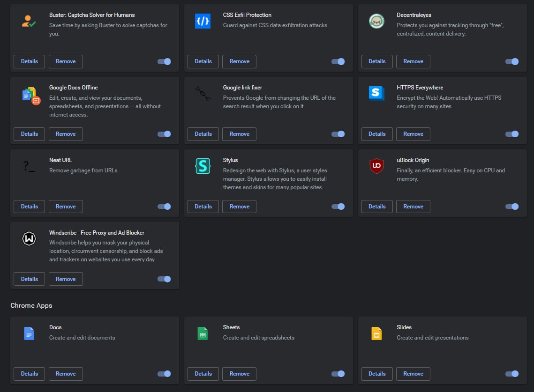Screen dimensions: 534x392
Task: Open Neat URL Details
Action: 29,207
